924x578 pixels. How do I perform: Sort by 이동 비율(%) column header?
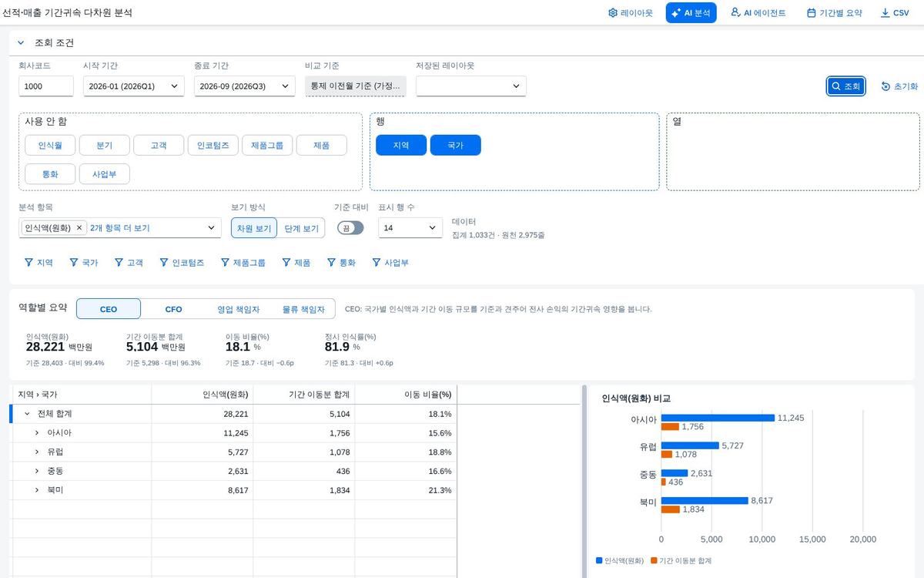point(406,395)
